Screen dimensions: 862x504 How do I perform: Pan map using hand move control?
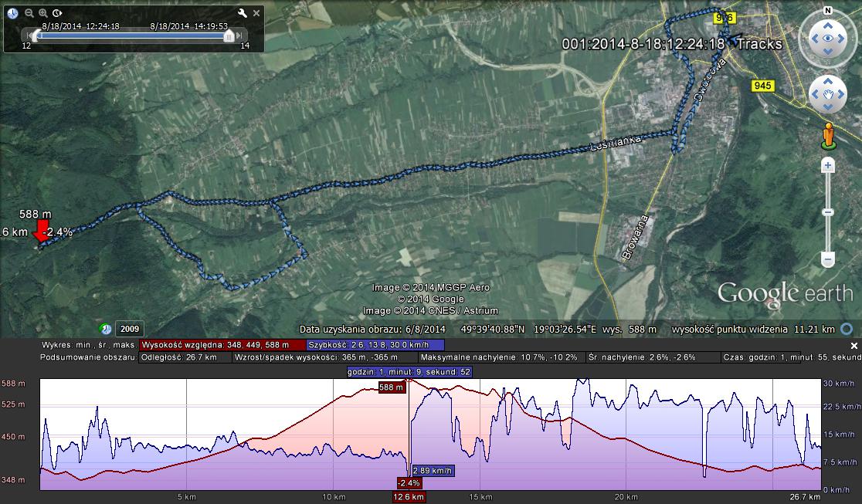(827, 94)
